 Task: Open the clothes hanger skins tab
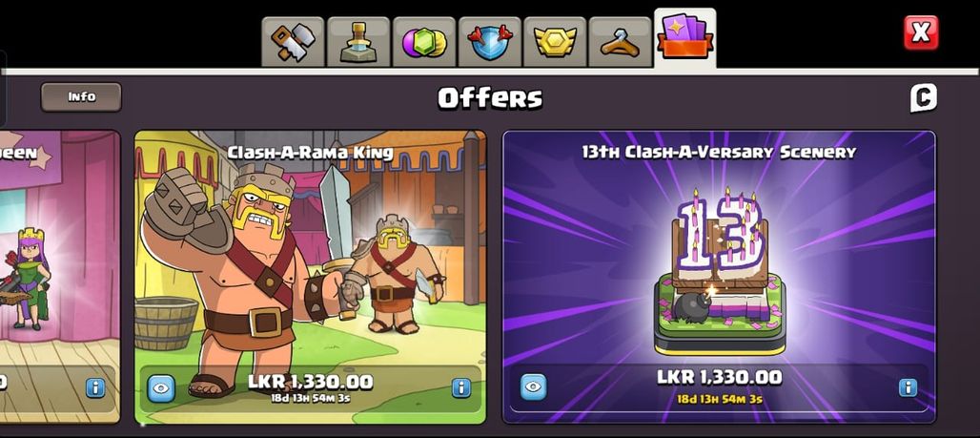620,42
